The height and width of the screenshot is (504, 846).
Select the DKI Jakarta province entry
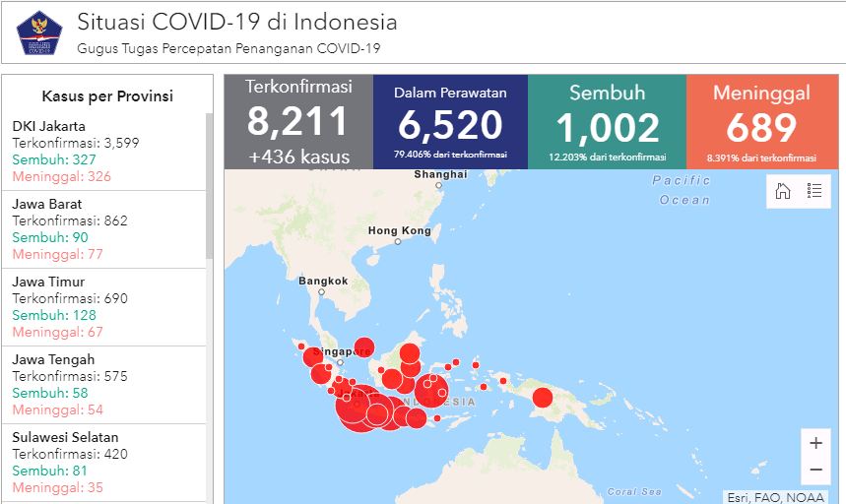coord(104,152)
